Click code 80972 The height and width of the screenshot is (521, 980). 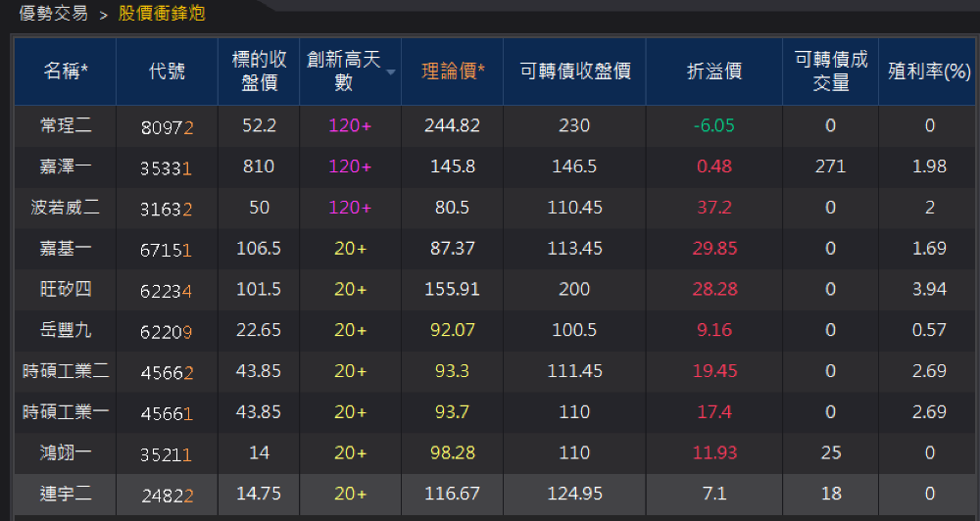(167, 127)
